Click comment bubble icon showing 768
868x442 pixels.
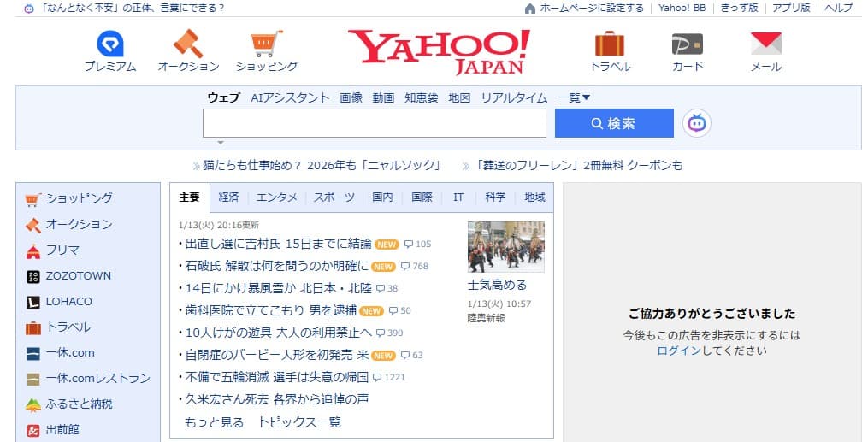tap(405, 266)
